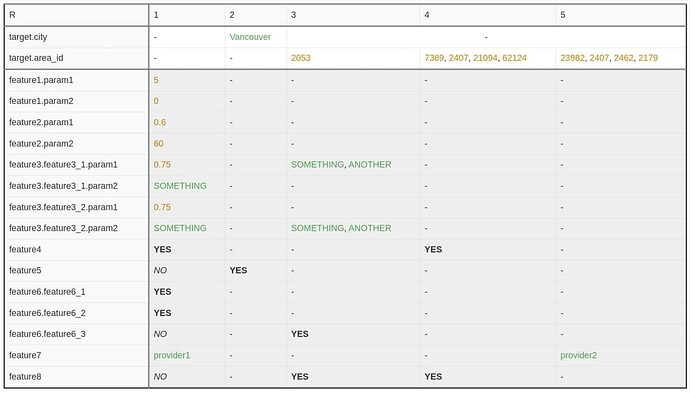Click column header 5
Screen dimensions: 690x393
click(x=563, y=15)
